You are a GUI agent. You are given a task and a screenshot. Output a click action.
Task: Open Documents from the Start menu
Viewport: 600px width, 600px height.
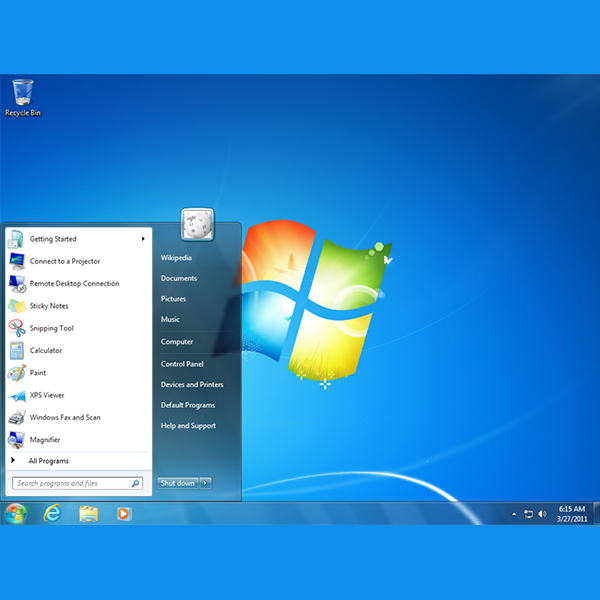point(179,278)
